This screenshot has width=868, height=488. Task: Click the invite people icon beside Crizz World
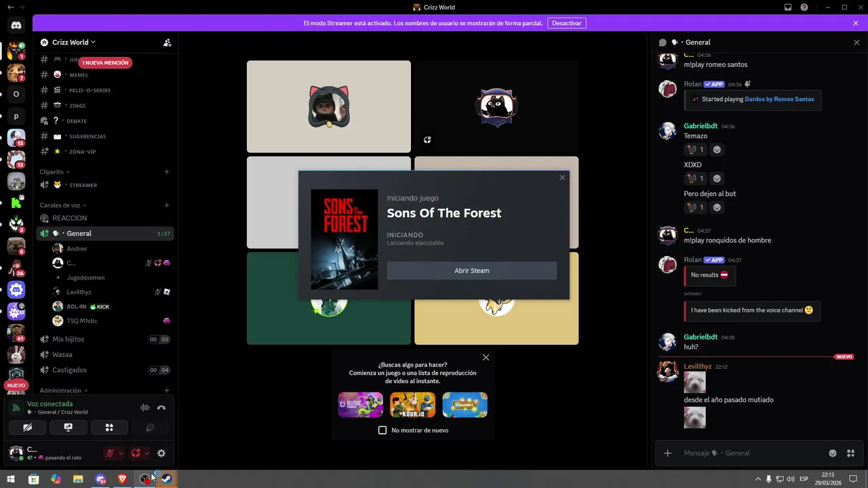point(167,42)
